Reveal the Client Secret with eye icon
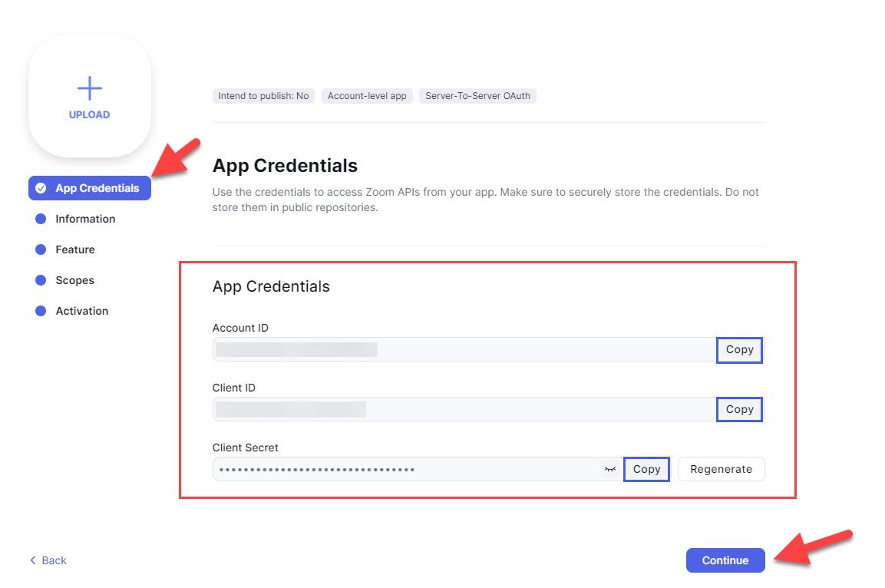 [610, 469]
